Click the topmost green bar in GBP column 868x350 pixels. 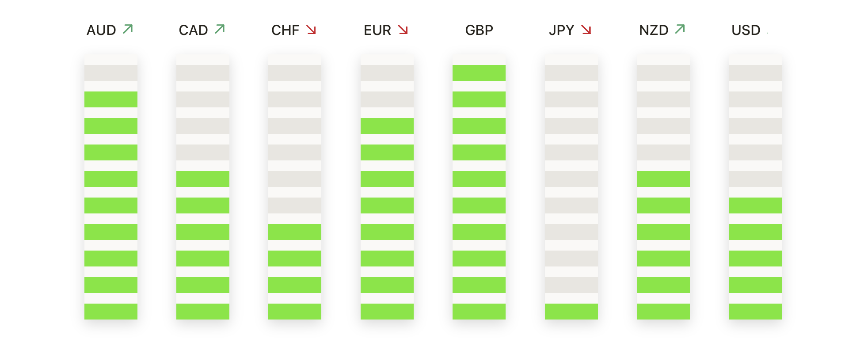[479, 73]
